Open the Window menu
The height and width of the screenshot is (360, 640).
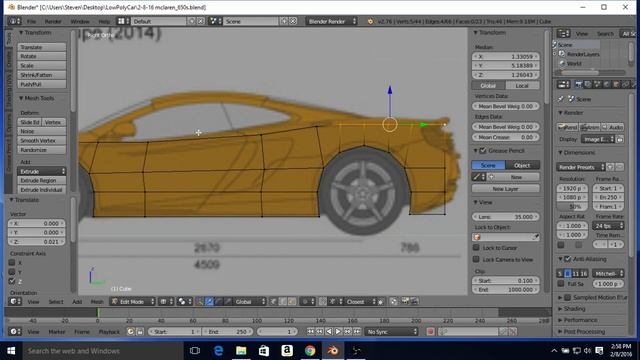tap(80, 21)
